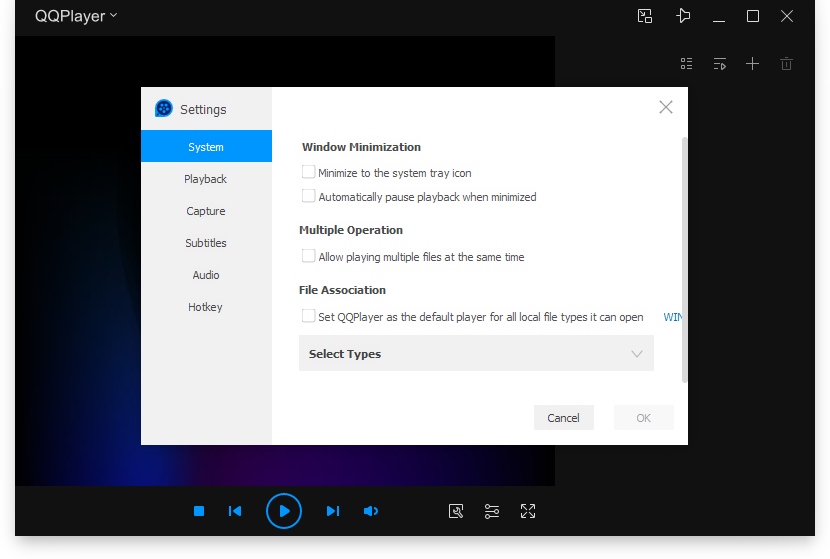The height and width of the screenshot is (559, 830).
Task: Select the System settings tab
Action: pyautogui.click(x=206, y=147)
